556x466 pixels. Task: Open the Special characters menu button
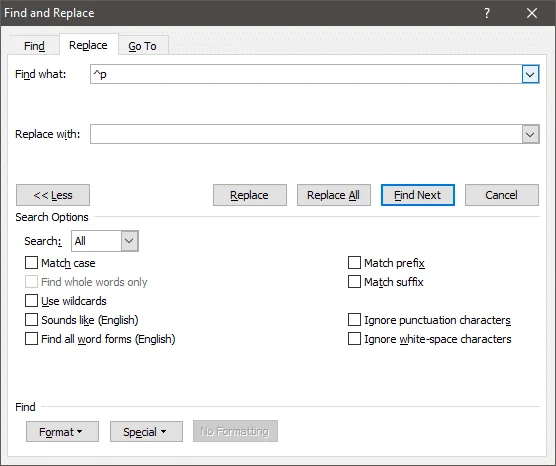tap(146, 432)
